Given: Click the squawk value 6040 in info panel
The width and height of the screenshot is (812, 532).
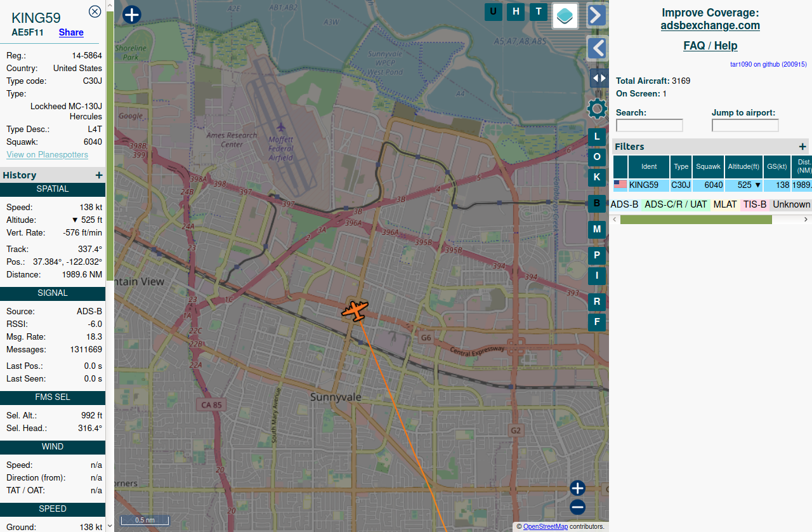Looking at the screenshot, I should click(x=93, y=142).
